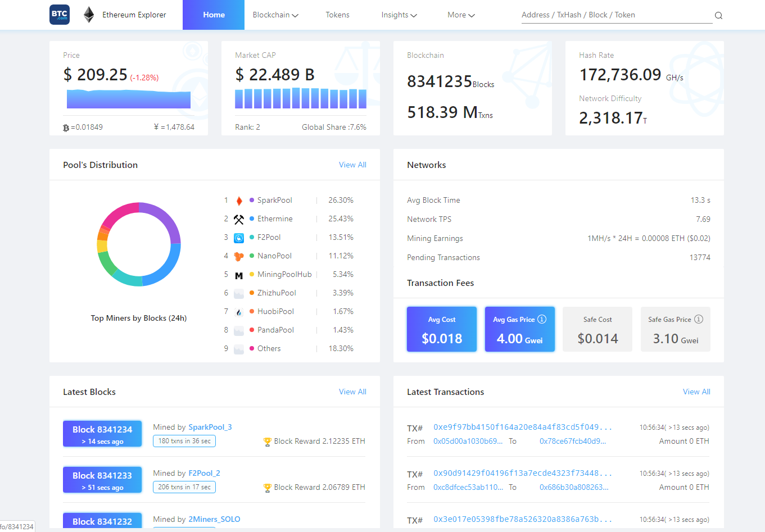The height and width of the screenshot is (532, 765).
Task: Click the Pending Transactions value 13774
Action: (x=700, y=257)
